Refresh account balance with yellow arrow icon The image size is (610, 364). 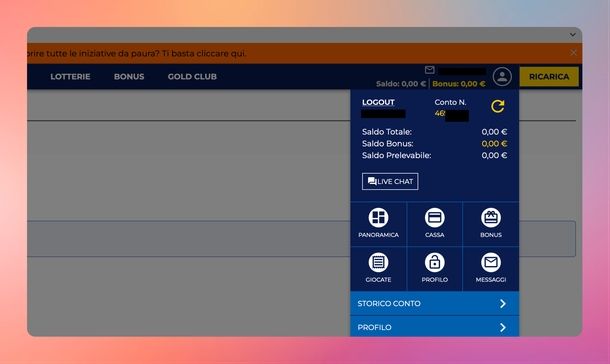tap(498, 106)
